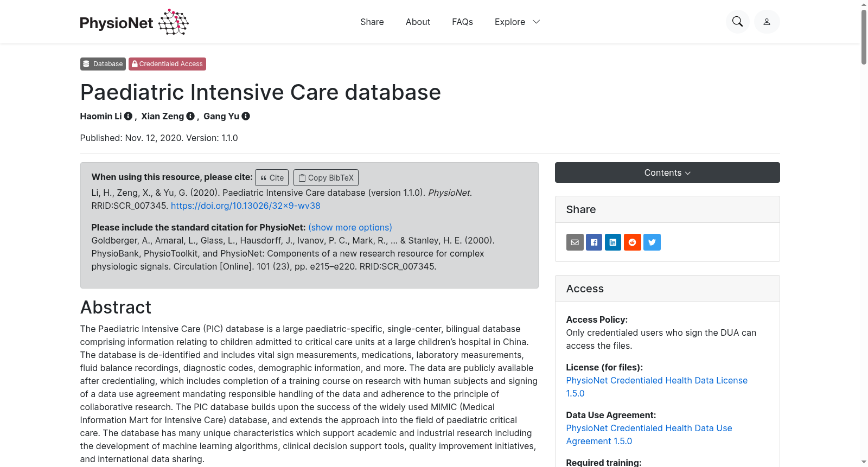Share on LinkedIn icon
Image resolution: width=868 pixels, height=467 pixels.
click(613, 242)
